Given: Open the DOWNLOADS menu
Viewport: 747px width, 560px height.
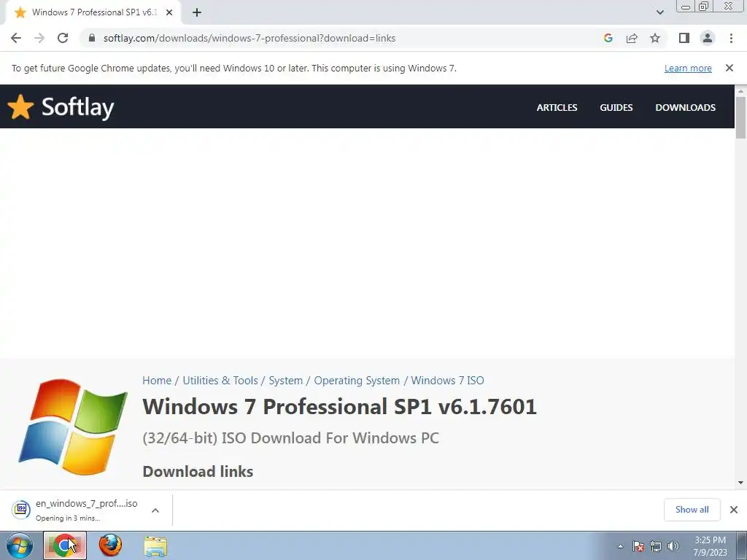Looking at the screenshot, I should pos(685,108).
